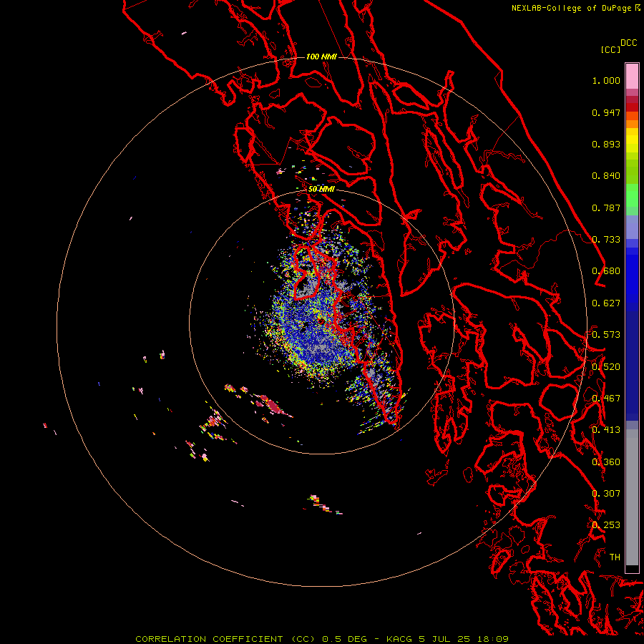Click the 0.627 scale value
The image size is (644, 644).
606,303
